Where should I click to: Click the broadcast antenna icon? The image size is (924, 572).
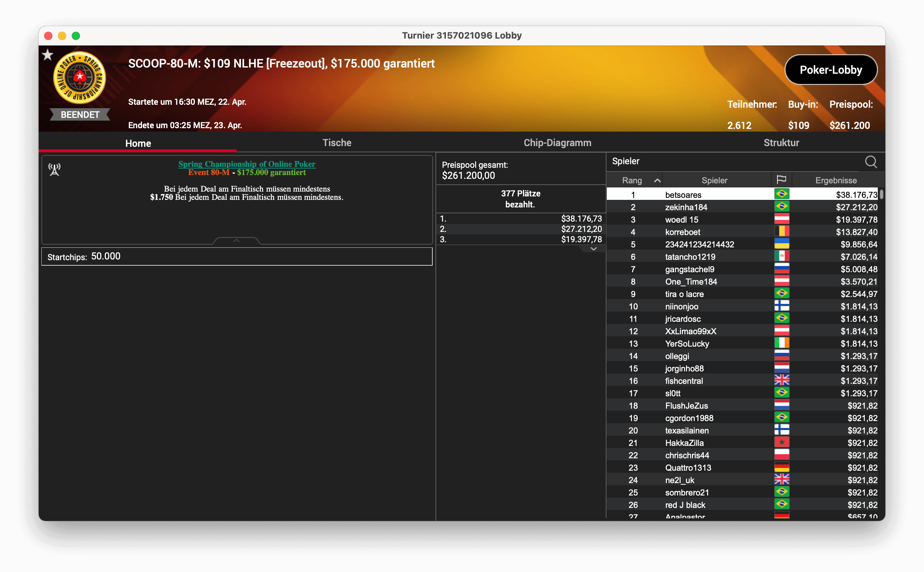click(x=54, y=170)
